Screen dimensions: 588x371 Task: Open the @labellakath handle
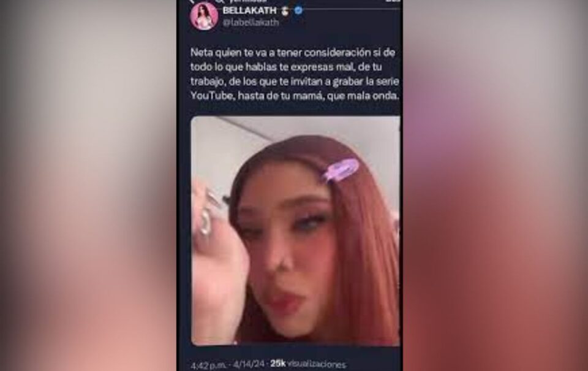[x=251, y=22]
